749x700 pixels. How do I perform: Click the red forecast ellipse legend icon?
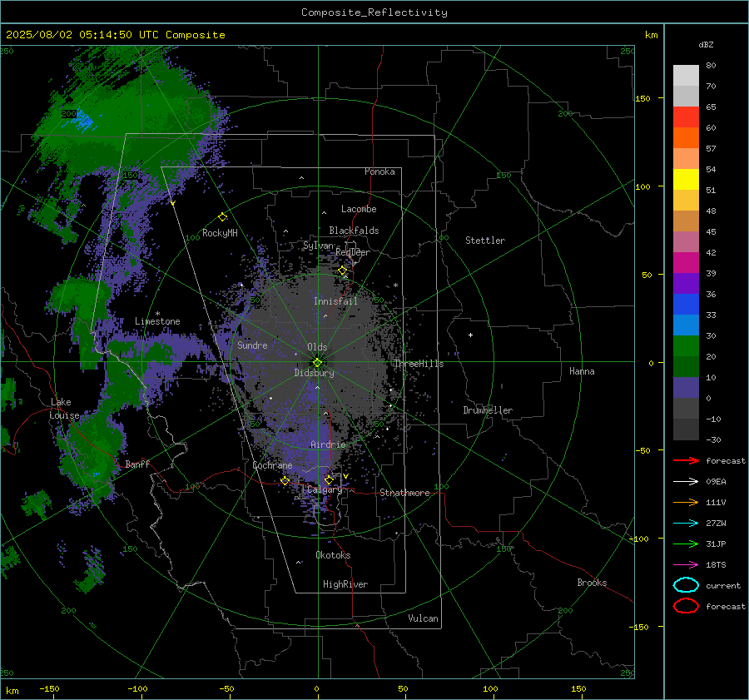pos(686,606)
